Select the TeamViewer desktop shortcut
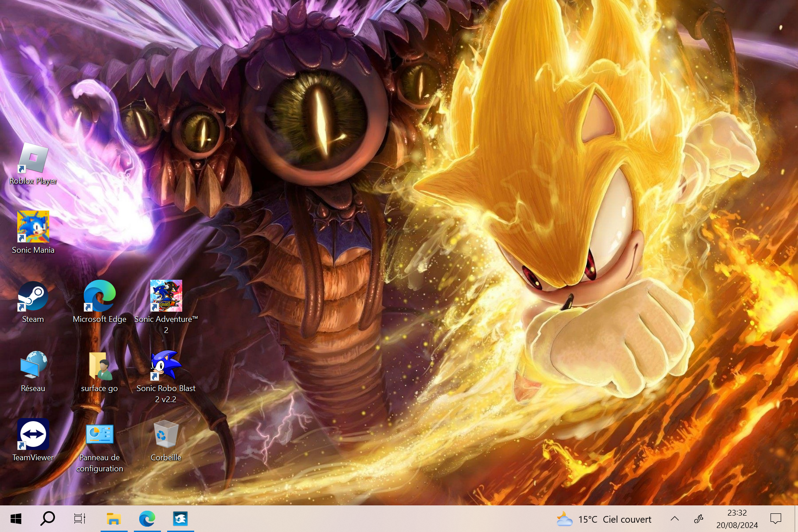This screenshot has width=798, height=532. [x=33, y=441]
